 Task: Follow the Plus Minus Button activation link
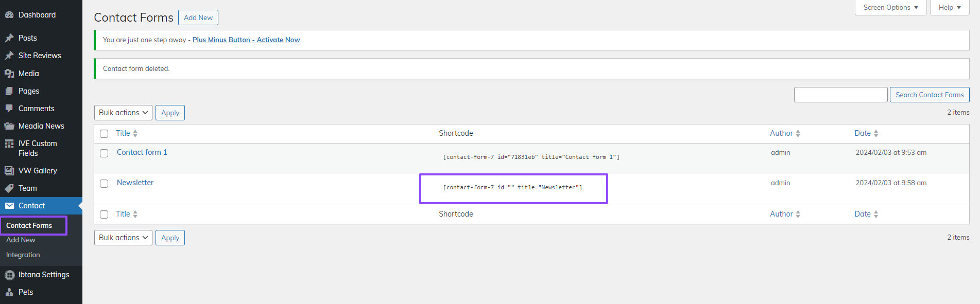click(246, 40)
